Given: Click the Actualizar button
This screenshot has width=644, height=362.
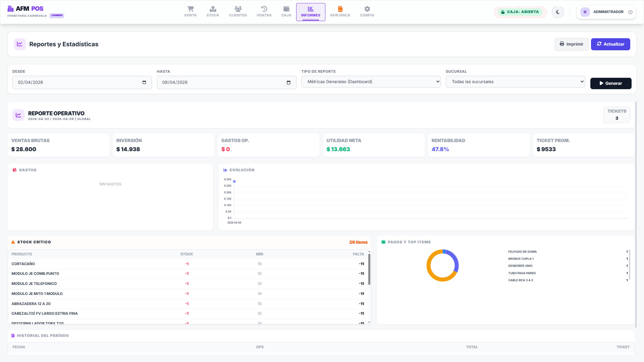Looking at the screenshot, I should [x=610, y=44].
